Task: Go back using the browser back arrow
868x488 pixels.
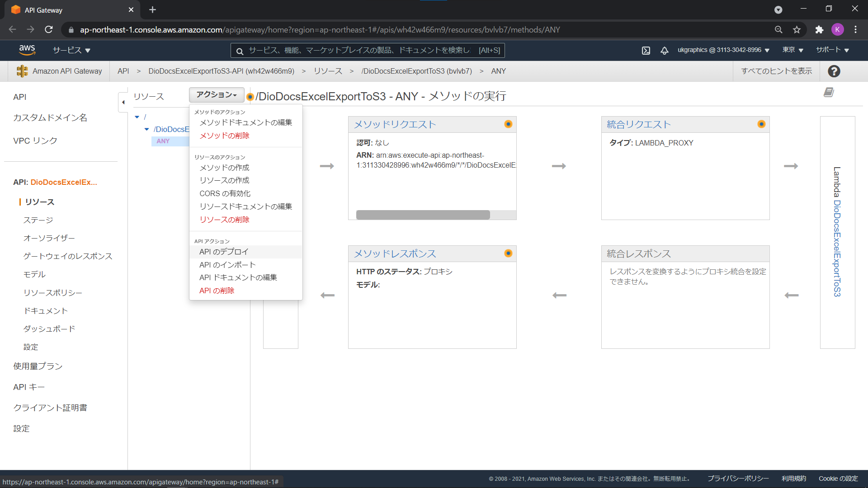Action: [12, 30]
